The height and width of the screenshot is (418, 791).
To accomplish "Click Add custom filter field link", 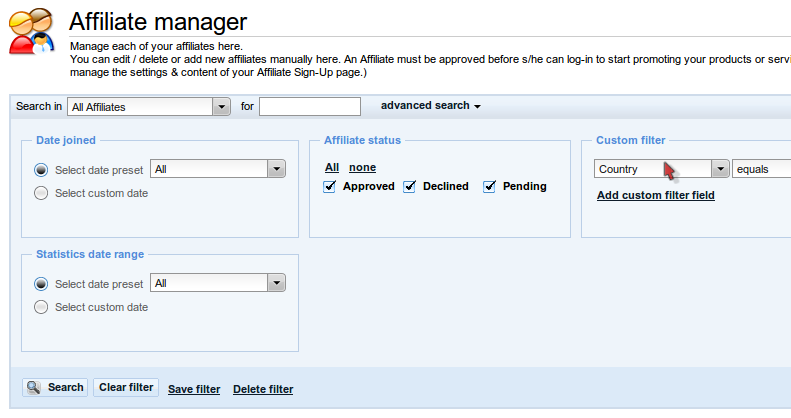I will click(x=656, y=195).
